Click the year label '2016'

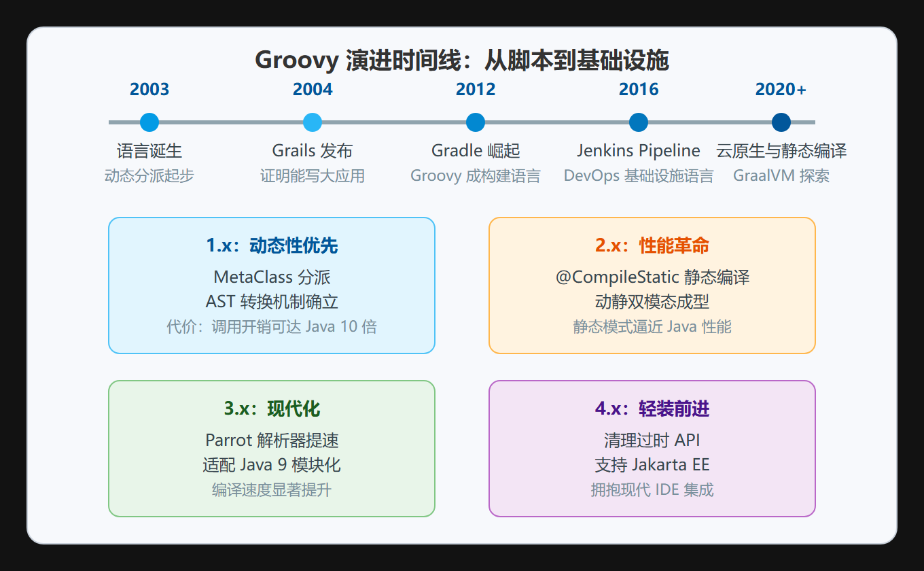pos(639,89)
